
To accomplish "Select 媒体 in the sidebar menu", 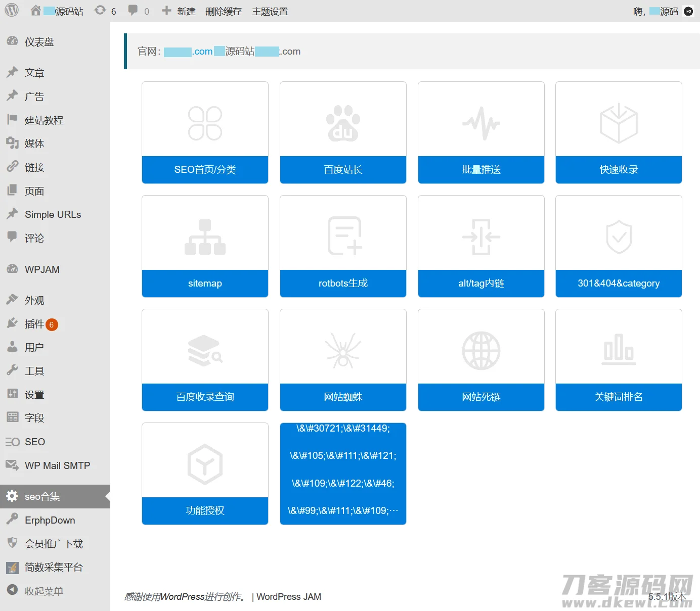I will (34, 144).
